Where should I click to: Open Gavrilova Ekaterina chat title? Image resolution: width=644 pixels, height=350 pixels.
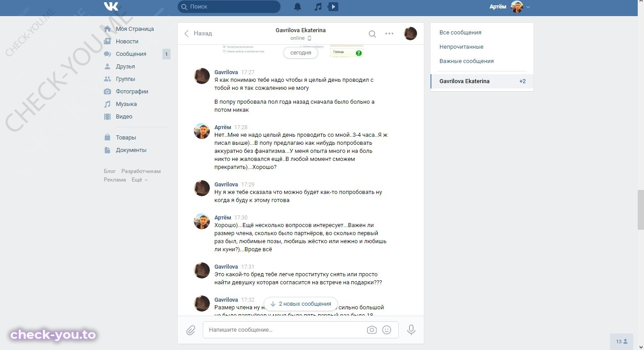pyautogui.click(x=301, y=30)
